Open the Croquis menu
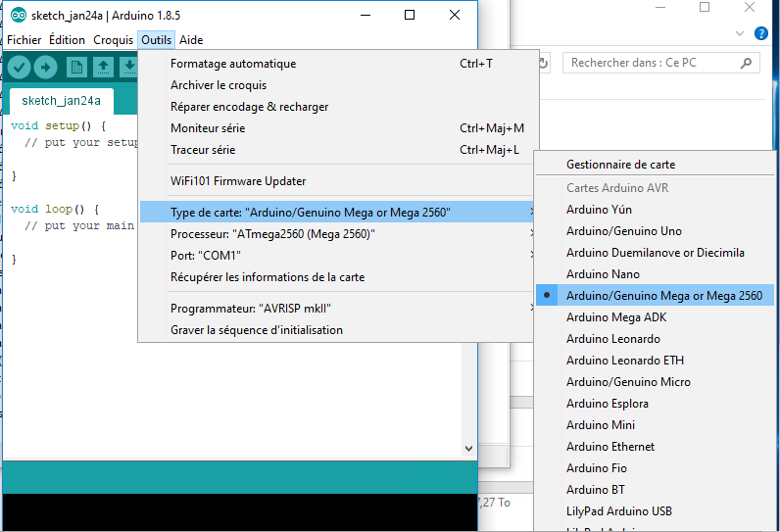 click(113, 40)
